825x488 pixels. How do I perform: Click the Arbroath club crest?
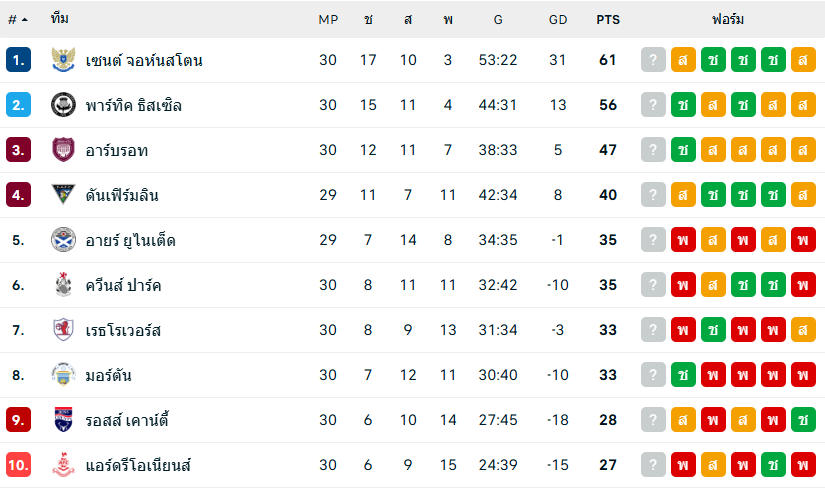pyautogui.click(x=63, y=150)
